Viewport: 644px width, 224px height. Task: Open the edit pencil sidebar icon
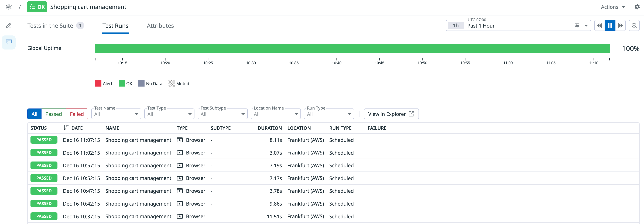pos(9,26)
